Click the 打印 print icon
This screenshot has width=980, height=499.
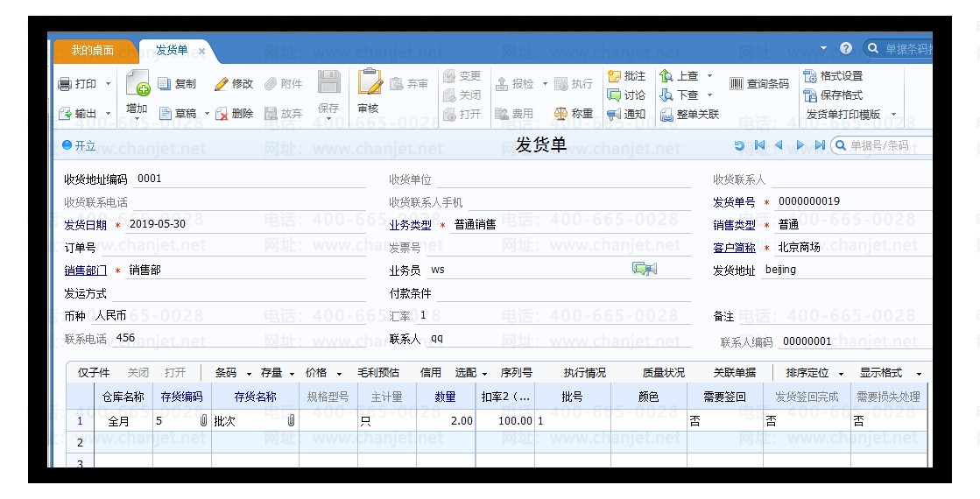click(65, 84)
